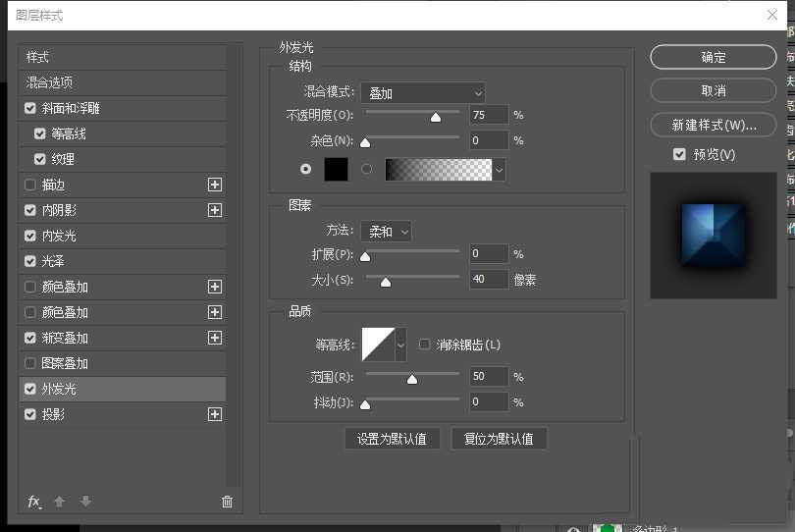Expand the 等高线 contour picker arrow
Screen dimensions: 795x532
point(400,345)
